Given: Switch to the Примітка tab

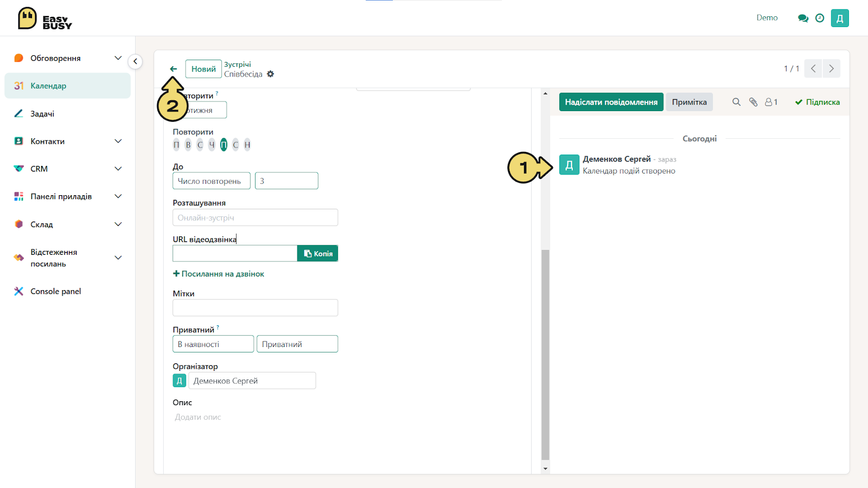Looking at the screenshot, I should 690,102.
